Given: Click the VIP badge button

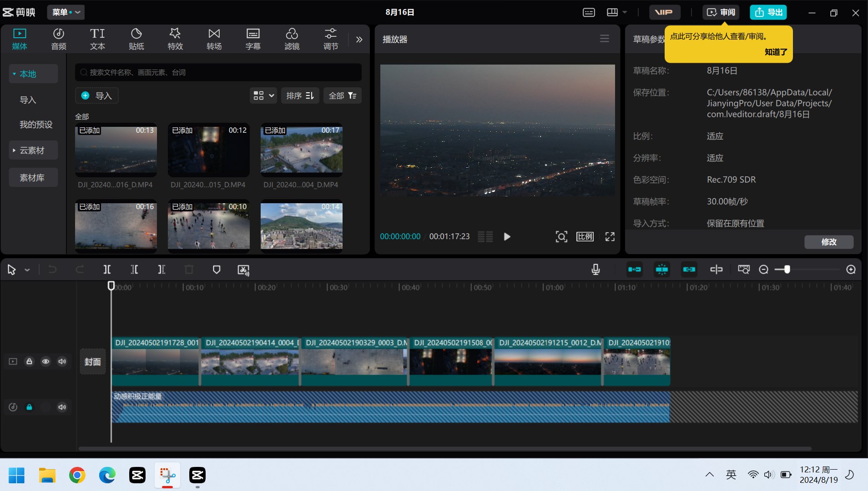Looking at the screenshot, I should tap(665, 12).
